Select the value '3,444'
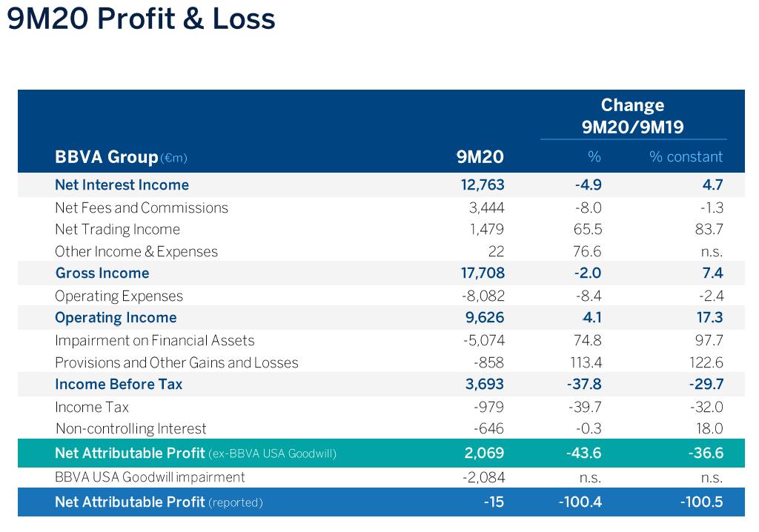The image size is (759, 532). (486, 207)
